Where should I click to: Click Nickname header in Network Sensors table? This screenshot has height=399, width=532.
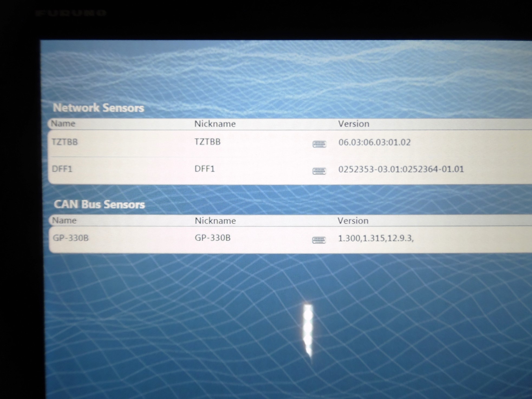(x=215, y=124)
